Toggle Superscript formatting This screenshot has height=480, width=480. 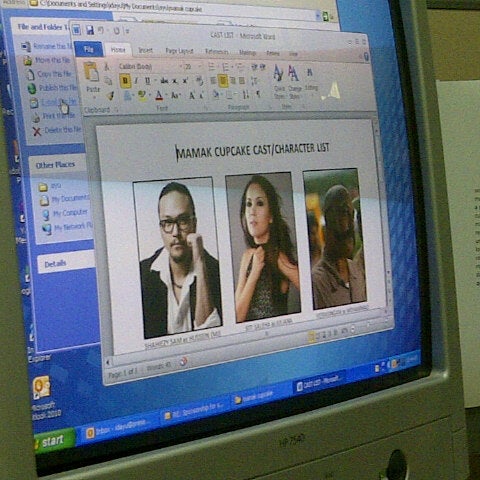click(185, 81)
